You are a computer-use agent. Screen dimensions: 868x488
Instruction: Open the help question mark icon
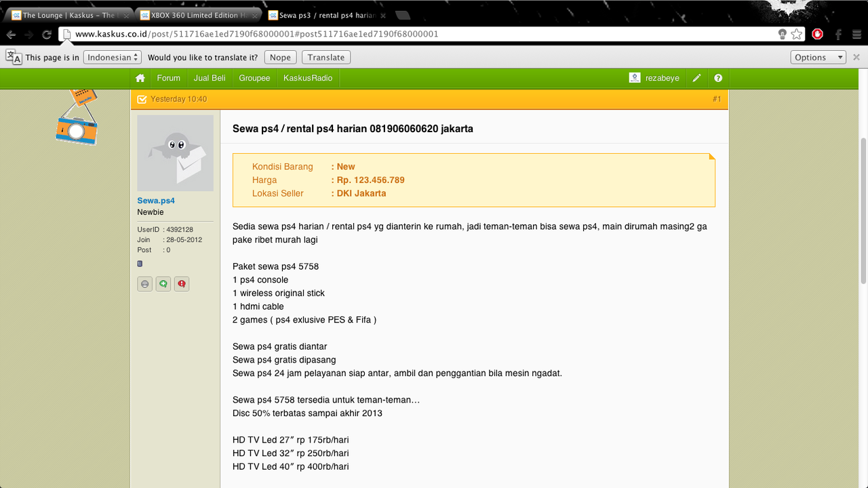tap(718, 78)
